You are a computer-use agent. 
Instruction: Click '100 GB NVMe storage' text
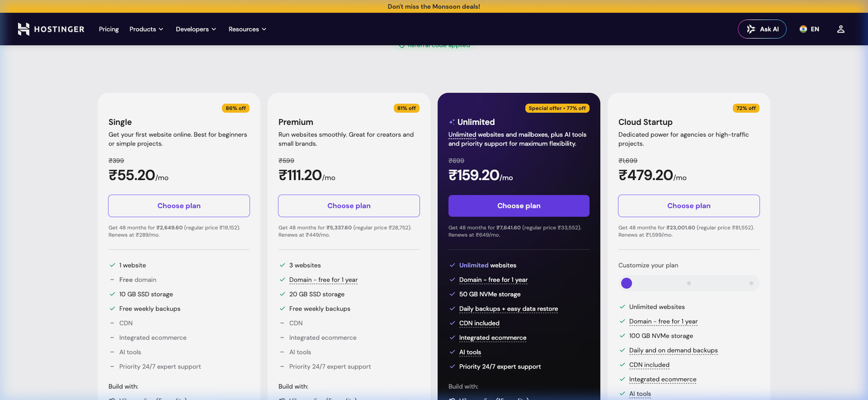coord(661,336)
